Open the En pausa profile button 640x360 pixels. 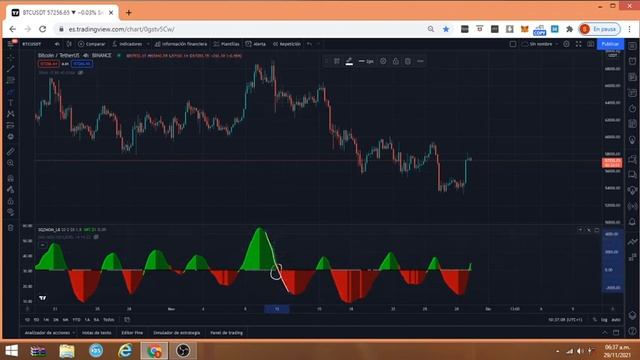click(x=599, y=29)
